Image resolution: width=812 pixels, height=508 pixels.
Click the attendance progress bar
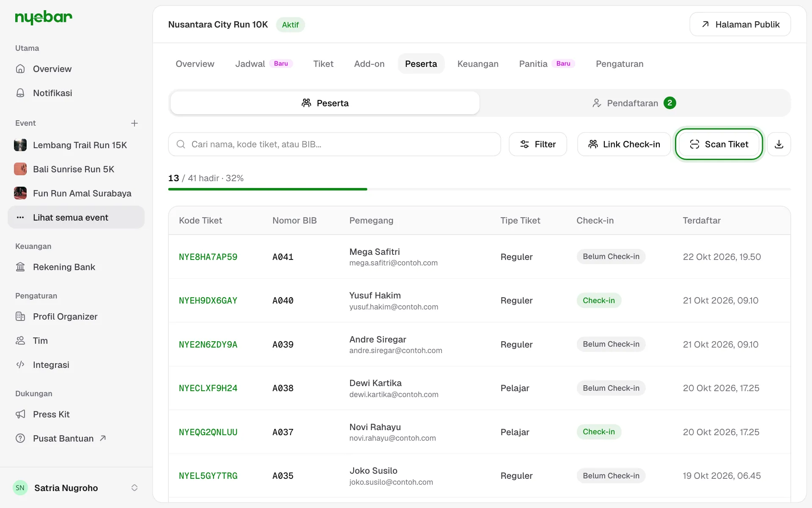pyautogui.click(x=479, y=189)
